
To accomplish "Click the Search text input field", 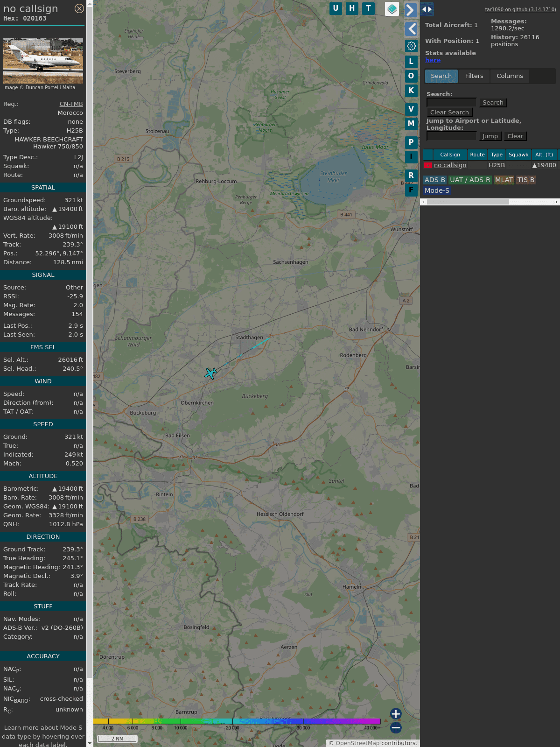I will (x=451, y=103).
